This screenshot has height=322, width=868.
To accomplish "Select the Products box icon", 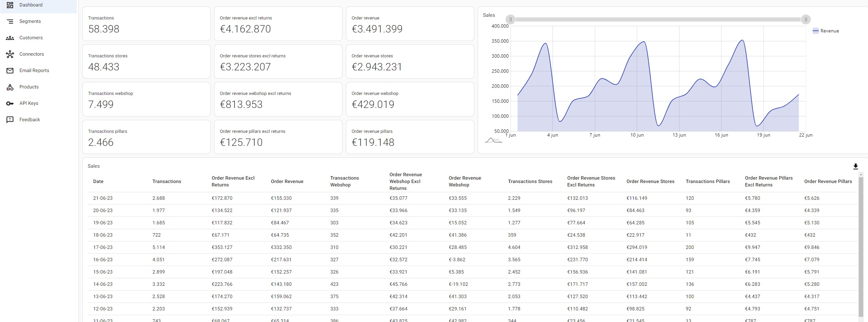I will (x=10, y=87).
